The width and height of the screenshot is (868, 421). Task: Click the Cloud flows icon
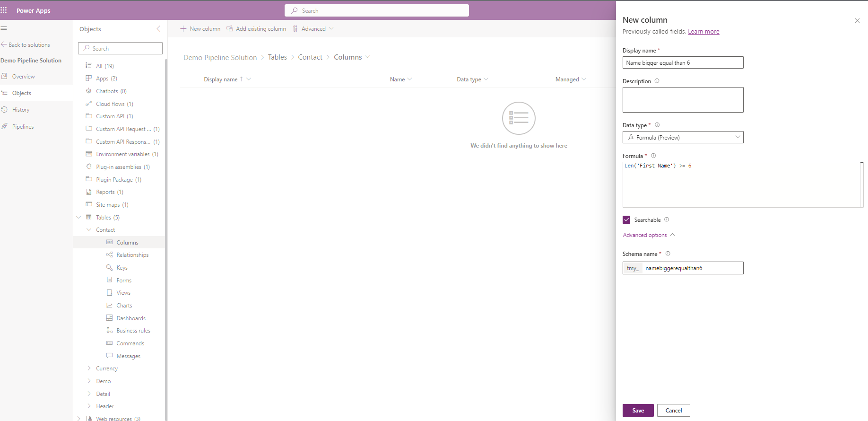tap(88, 104)
